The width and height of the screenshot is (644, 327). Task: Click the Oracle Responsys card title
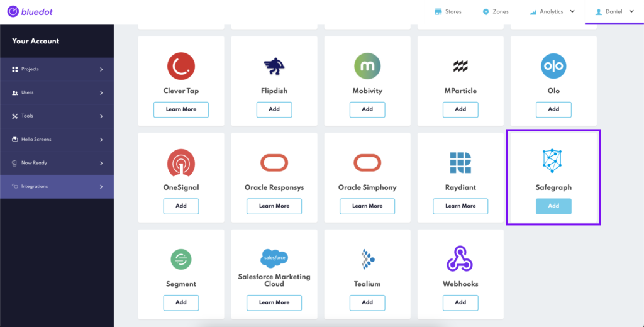coord(274,187)
